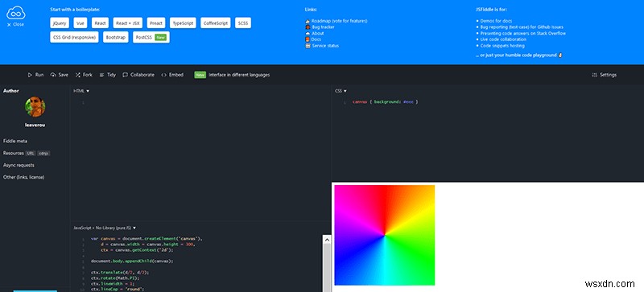Screen dimensions: 644x292
Task: Open the JavaScript + No-Library dropdown
Action: [105, 227]
